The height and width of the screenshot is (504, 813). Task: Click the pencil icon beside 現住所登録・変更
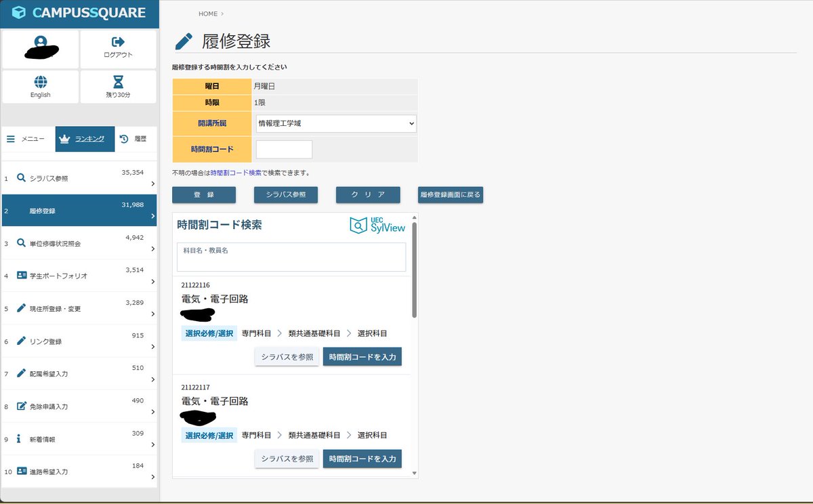[21, 308]
